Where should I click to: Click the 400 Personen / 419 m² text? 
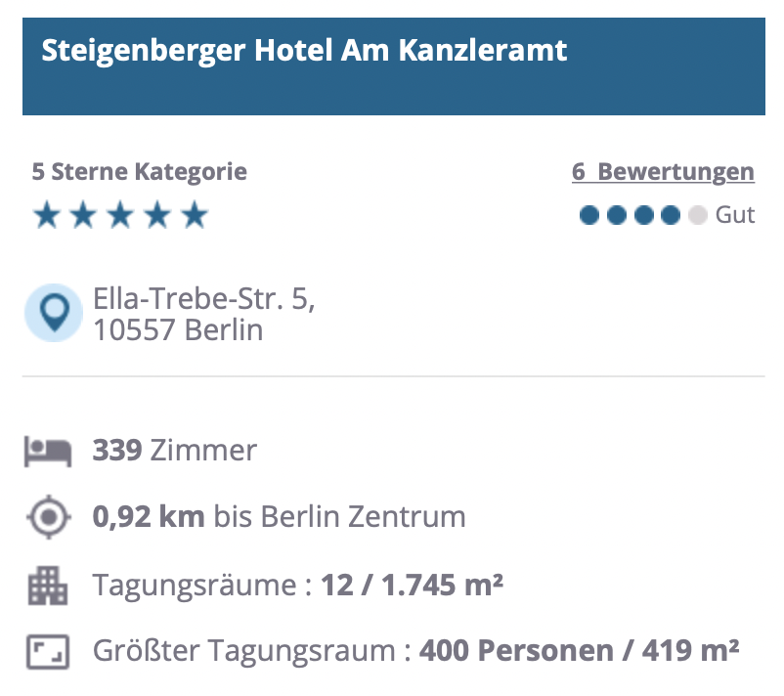[x=579, y=650]
